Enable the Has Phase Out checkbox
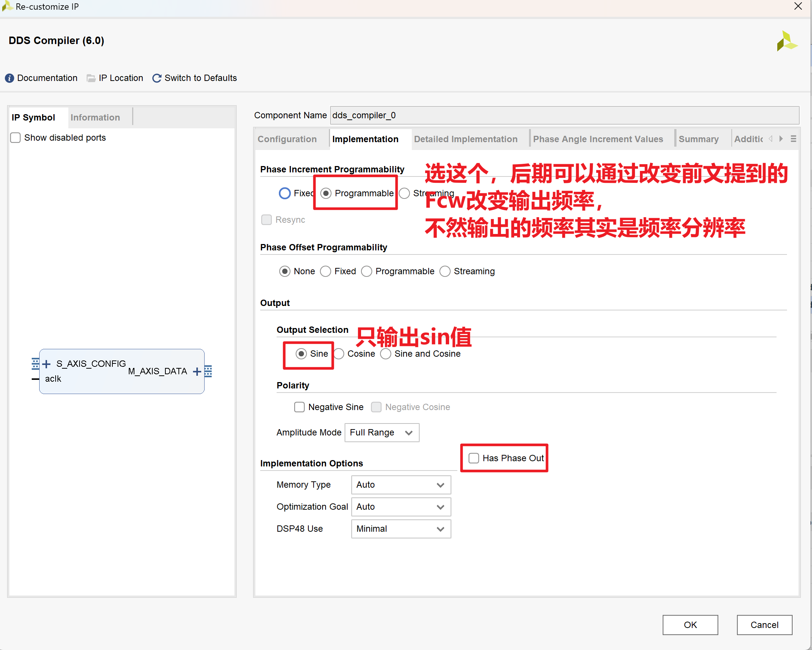This screenshot has width=812, height=650. tap(474, 458)
